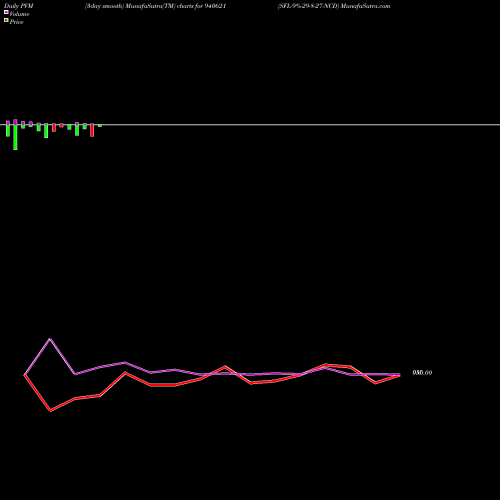Click the red price line lowest point

click(50, 411)
